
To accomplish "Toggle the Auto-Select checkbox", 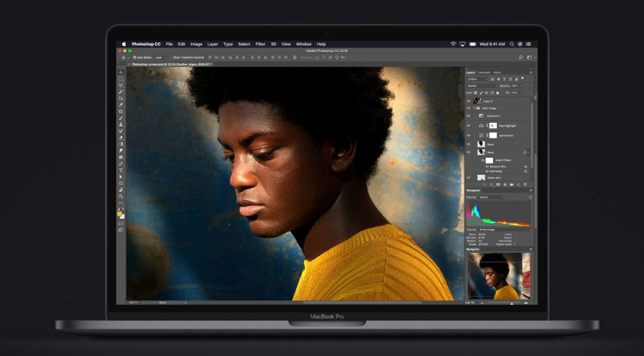I will (134, 57).
